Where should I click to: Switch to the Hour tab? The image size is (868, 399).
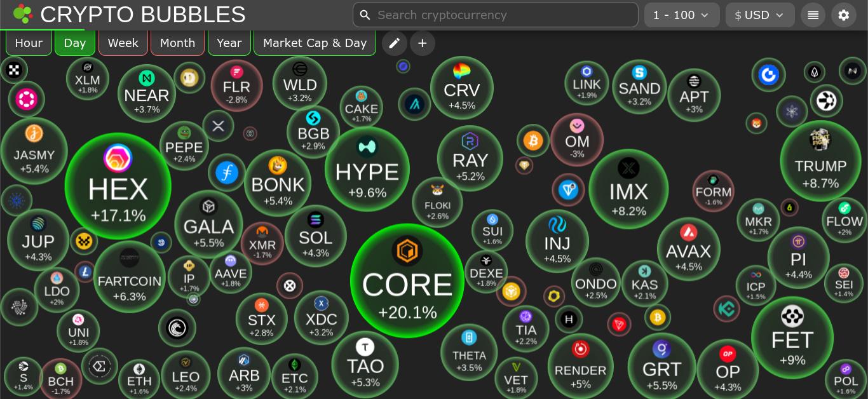(29, 43)
